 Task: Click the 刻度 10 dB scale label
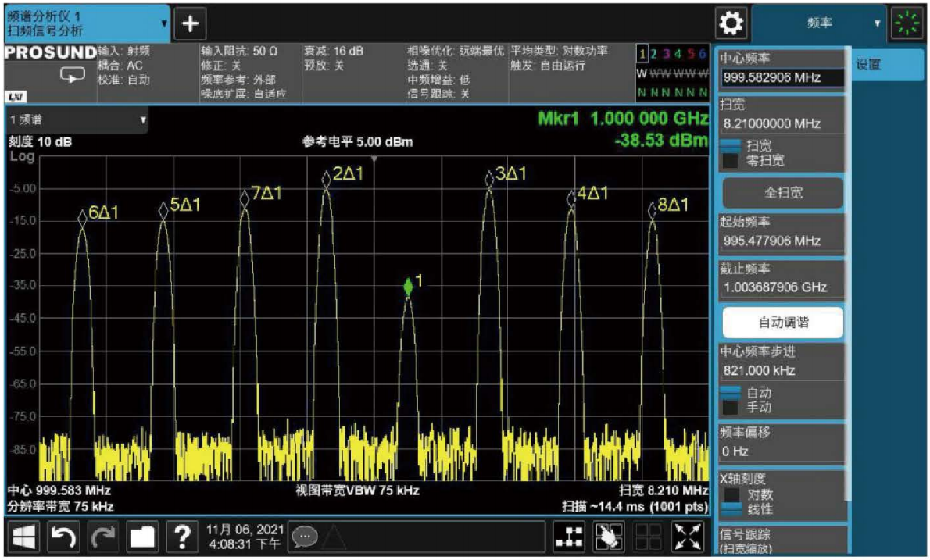pos(40,142)
